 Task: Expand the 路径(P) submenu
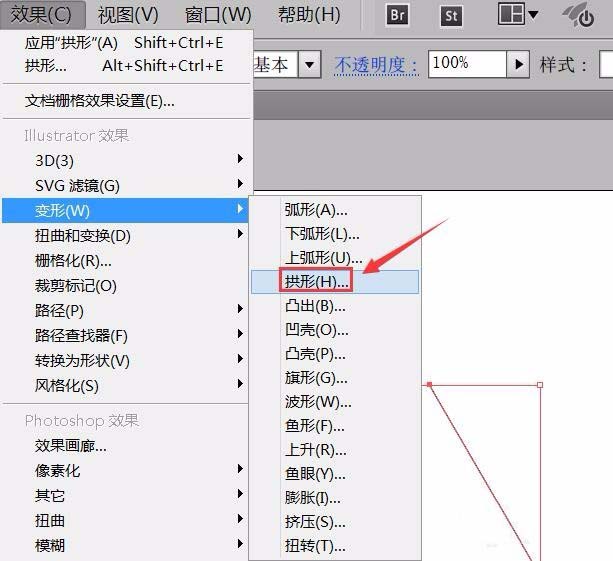(126, 310)
